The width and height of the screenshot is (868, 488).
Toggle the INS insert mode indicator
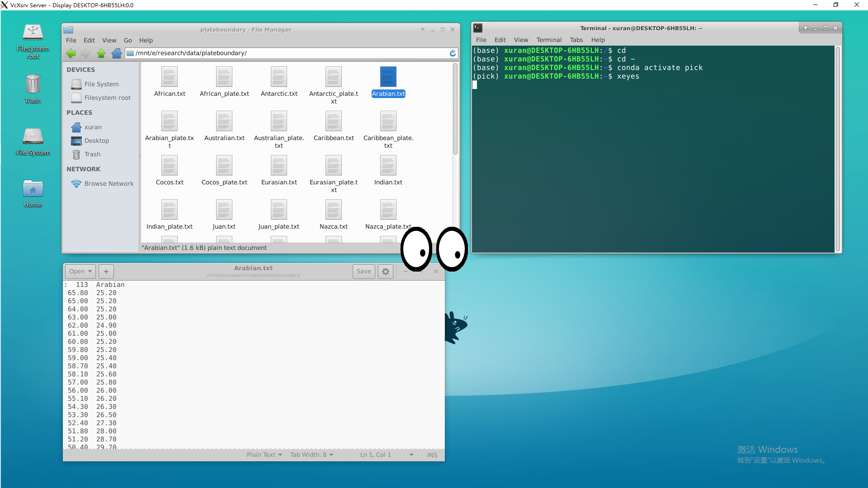[432, 455]
